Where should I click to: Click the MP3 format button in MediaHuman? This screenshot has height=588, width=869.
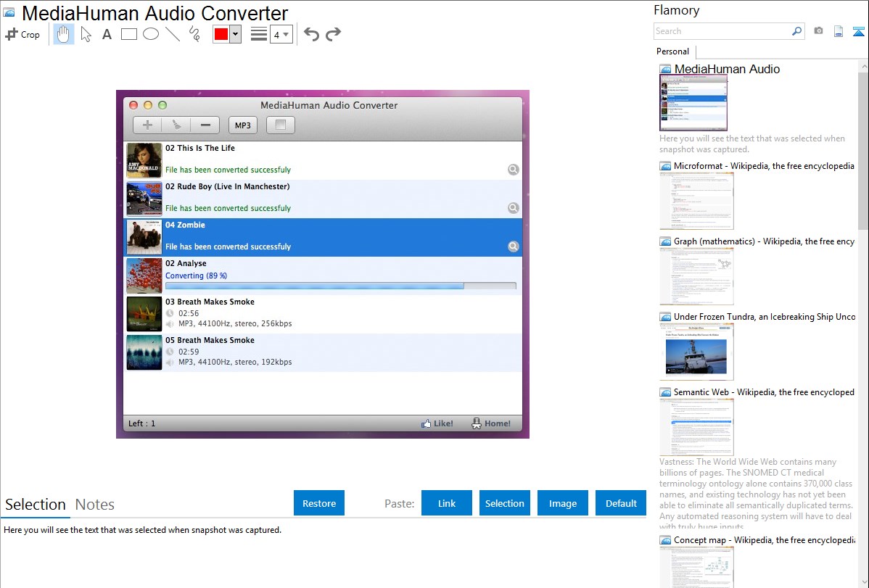(243, 125)
